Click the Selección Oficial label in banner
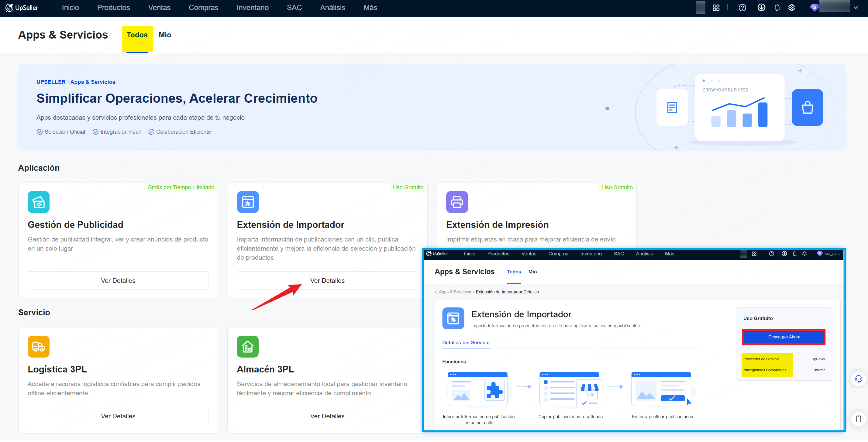This screenshot has width=868, height=442. [x=65, y=132]
